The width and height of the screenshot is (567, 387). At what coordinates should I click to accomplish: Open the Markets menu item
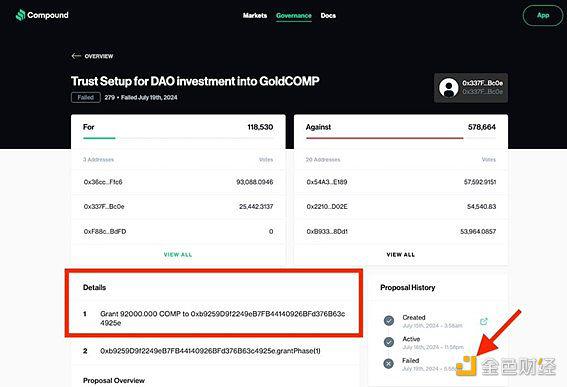tap(255, 16)
